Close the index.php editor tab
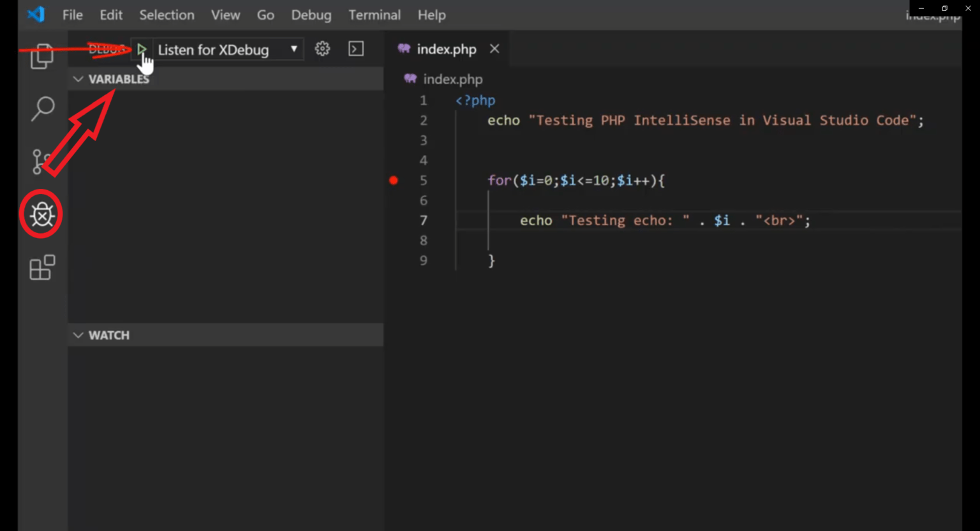The image size is (980, 531). 494,48
